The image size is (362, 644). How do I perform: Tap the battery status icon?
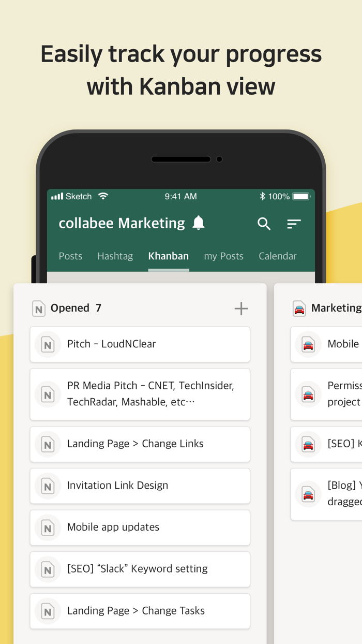click(x=301, y=196)
